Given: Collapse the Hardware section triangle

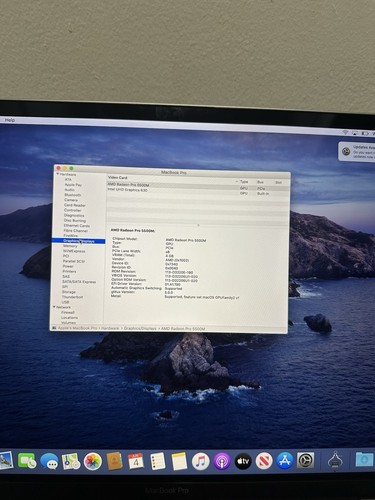Looking at the screenshot, I should pyautogui.click(x=58, y=174).
